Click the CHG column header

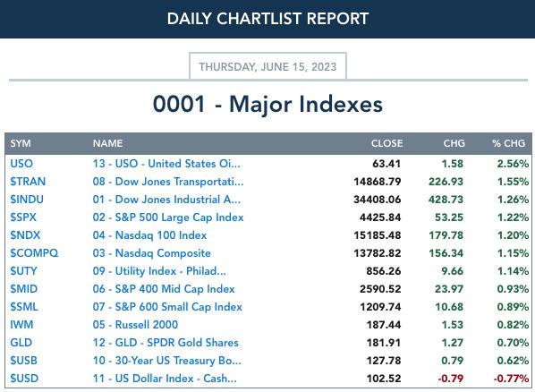(454, 143)
